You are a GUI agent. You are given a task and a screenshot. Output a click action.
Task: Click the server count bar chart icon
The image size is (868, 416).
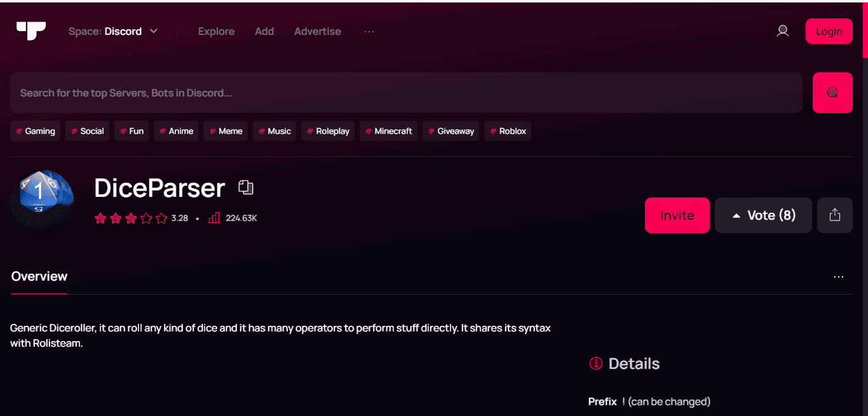click(214, 218)
